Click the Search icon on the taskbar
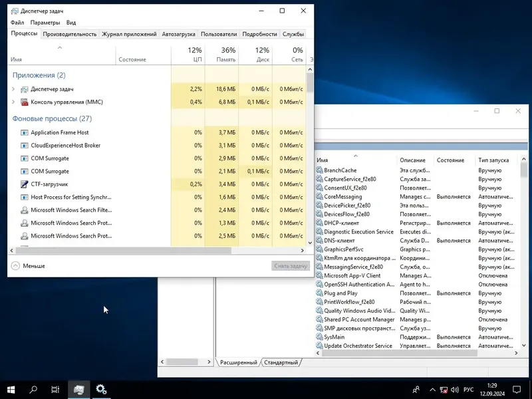Screen dimensions: 532x399 pyautogui.click(x=34, y=389)
